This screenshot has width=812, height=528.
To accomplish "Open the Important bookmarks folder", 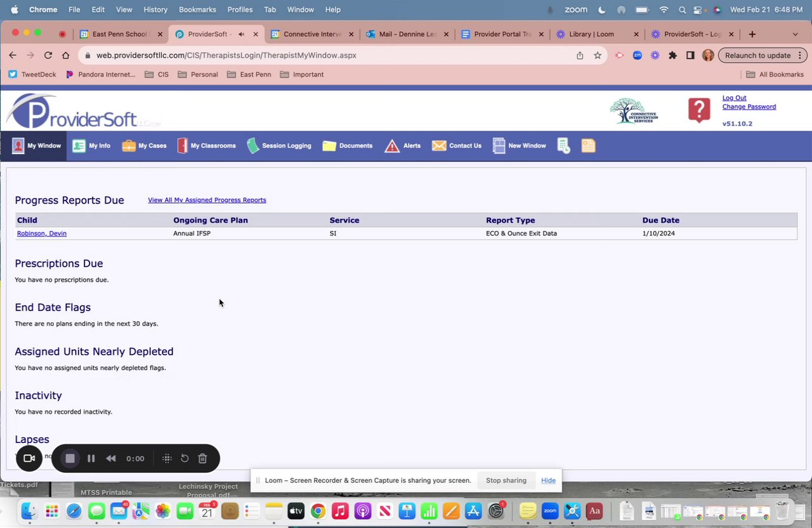I will tap(301, 75).
